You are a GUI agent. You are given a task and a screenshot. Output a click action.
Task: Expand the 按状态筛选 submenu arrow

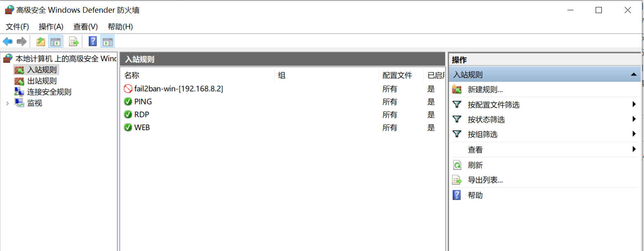click(x=634, y=119)
